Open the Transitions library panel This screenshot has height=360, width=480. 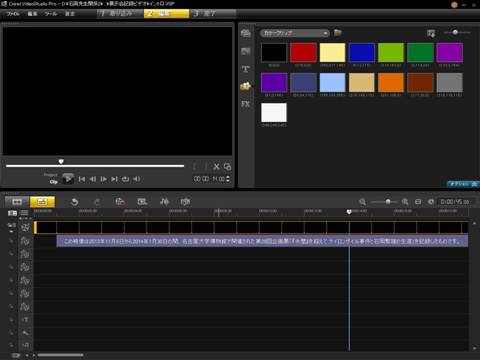click(x=246, y=51)
